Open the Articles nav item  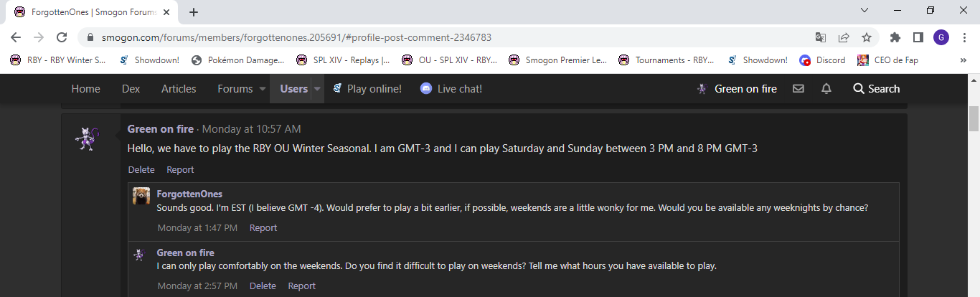(x=179, y=89)
